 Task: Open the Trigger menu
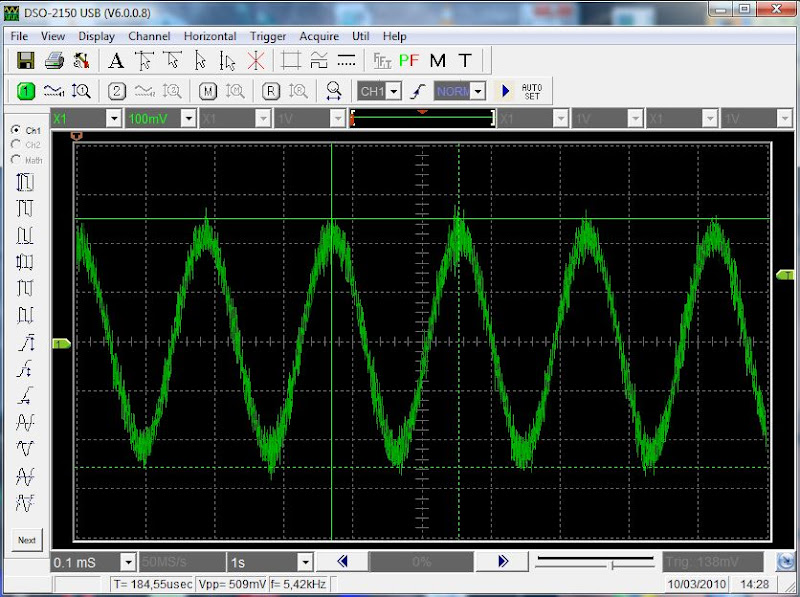click(x=268, y=36)
